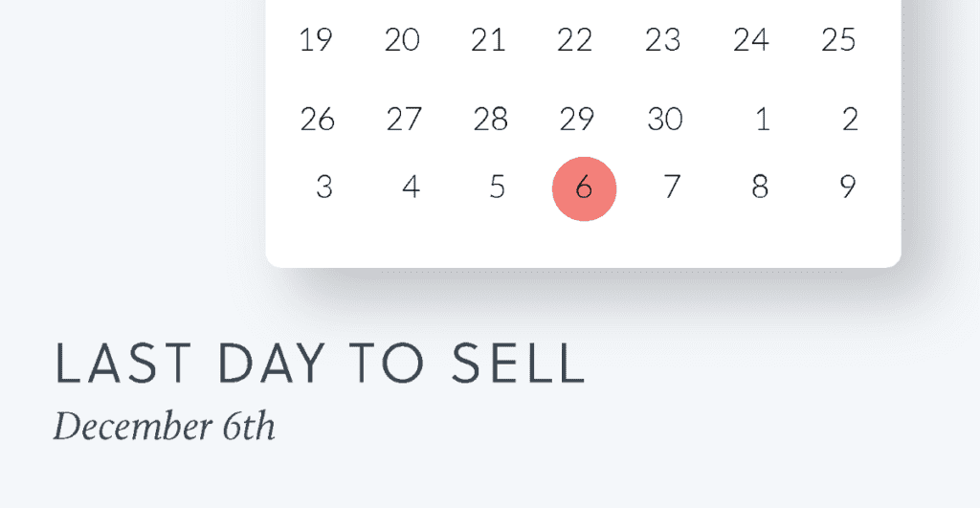Screen dimensions: 980x508
Task: Select December 1 on the calendar
Action: [x=762, y=119]
